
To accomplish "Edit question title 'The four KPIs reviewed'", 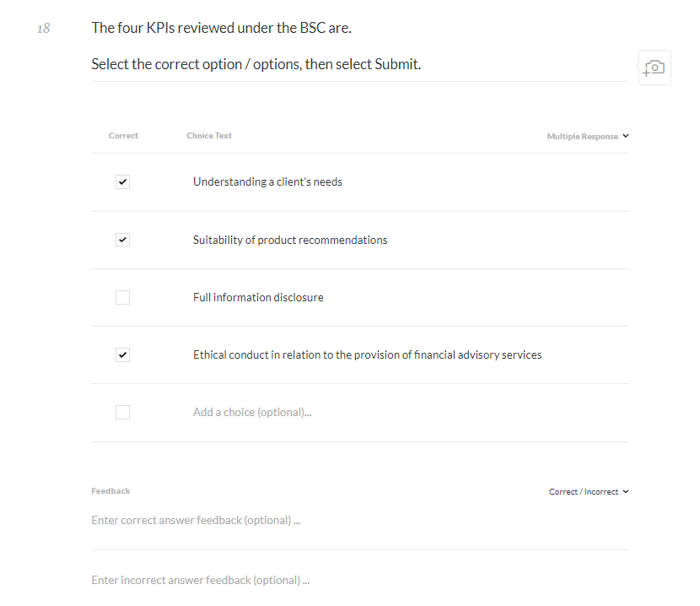I will [221, 28].
